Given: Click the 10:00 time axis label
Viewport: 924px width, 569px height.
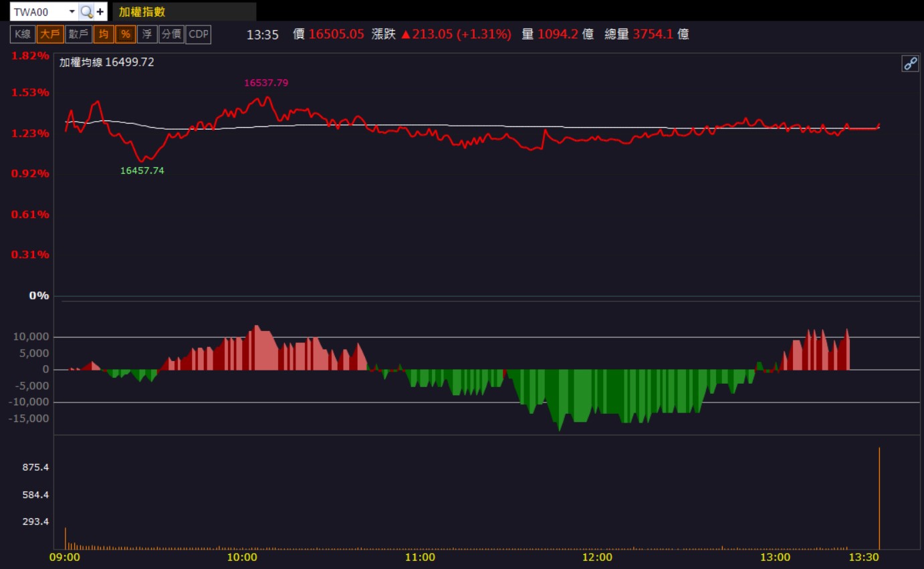Looking at the screenshot, I should pyautogui.click(x=243, y=557).
